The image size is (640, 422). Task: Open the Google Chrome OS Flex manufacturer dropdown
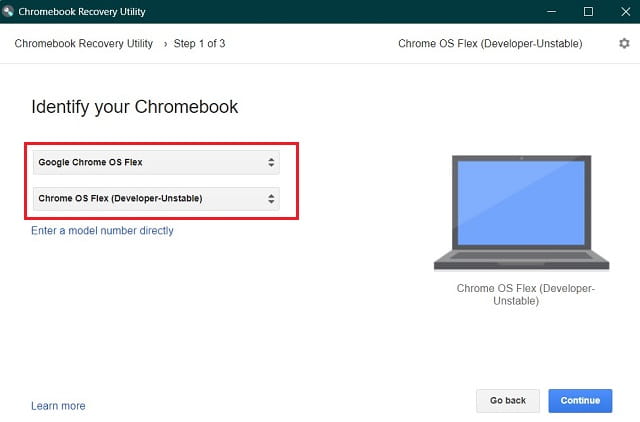(156, 162)
